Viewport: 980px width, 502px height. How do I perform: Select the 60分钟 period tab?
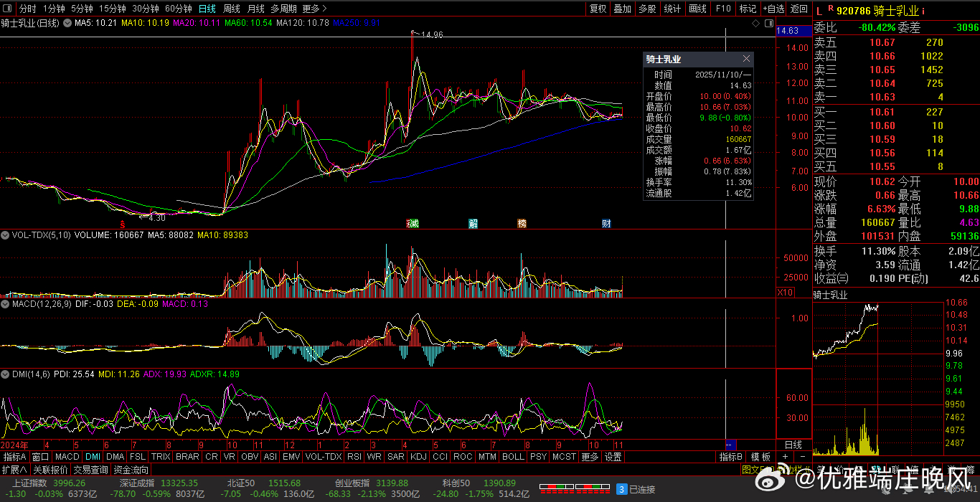click(x=178, y=9)
